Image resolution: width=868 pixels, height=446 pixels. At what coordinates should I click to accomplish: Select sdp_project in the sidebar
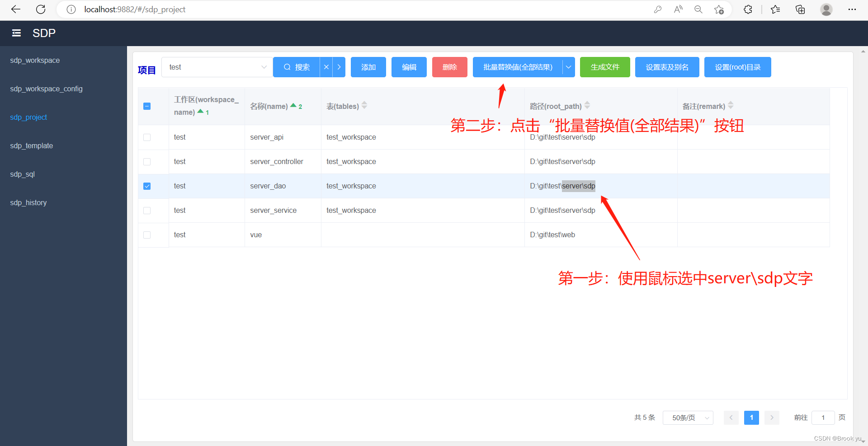click(28, 117)
